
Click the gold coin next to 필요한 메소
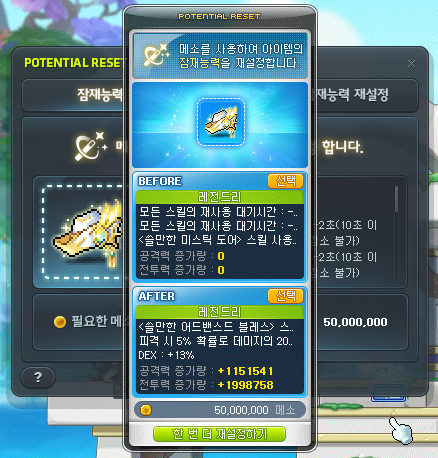tap(60, 322)
